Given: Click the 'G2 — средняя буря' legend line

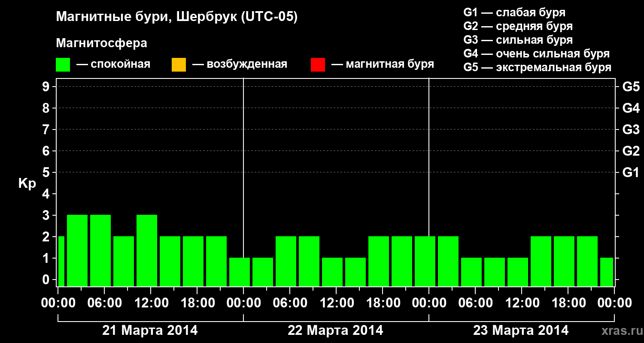Looking at the screenshot, I should click(518, 26).
